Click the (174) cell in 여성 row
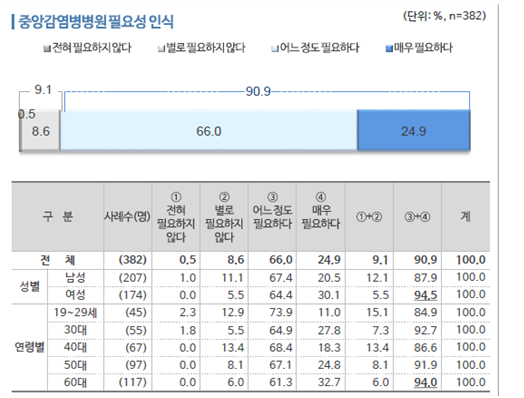Image resolution: width=524 pixels, height=398 pixels. tap(133, 295)
